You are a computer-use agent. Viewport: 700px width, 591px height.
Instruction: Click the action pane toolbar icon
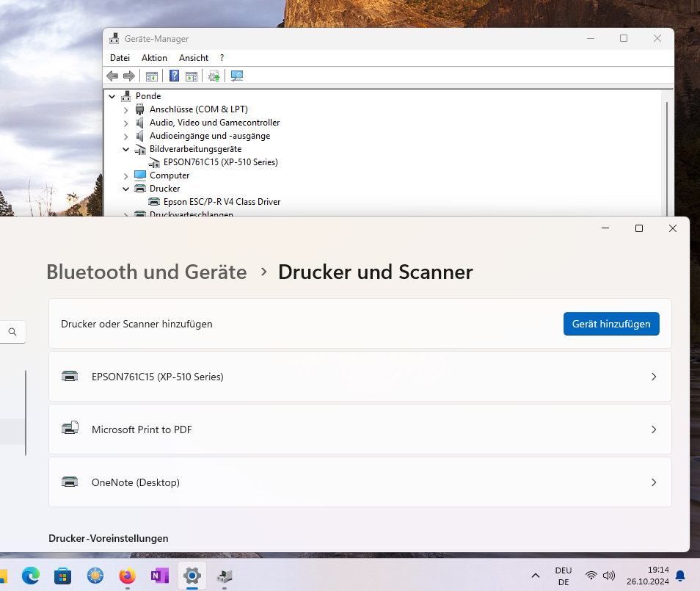192,76
